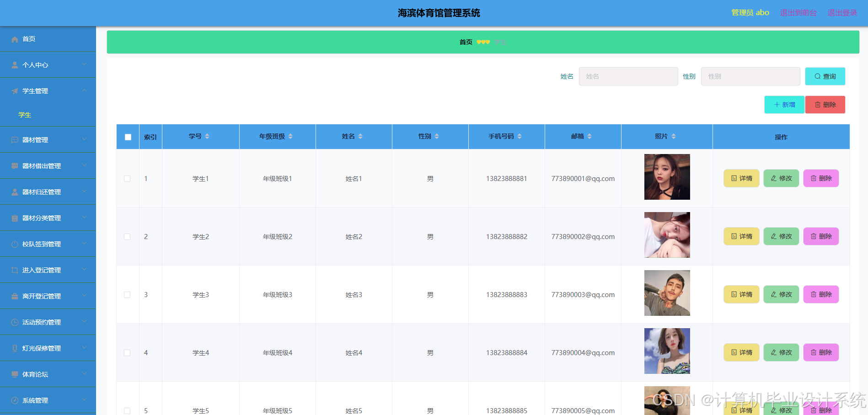The height and width of the screenshot is (415, 868).
Task: Click the user icon beside 器材归还管理
Action: tap(15, 192)
